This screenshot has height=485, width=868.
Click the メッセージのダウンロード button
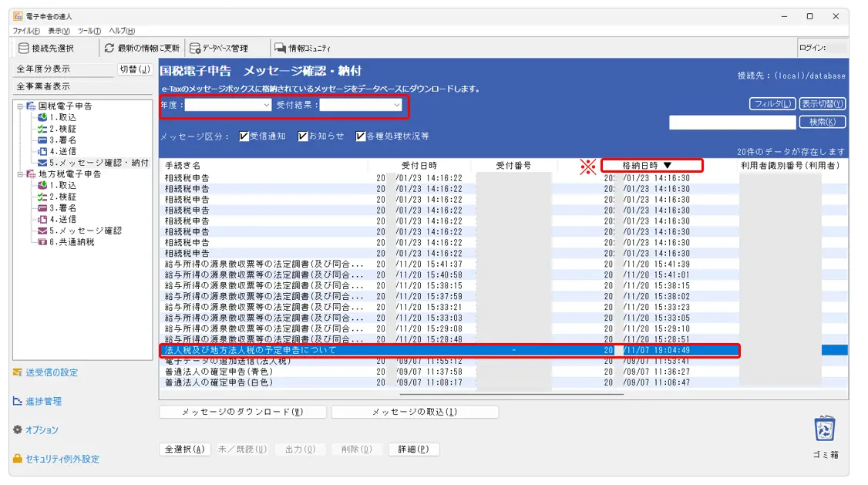[x=242, y=413]
